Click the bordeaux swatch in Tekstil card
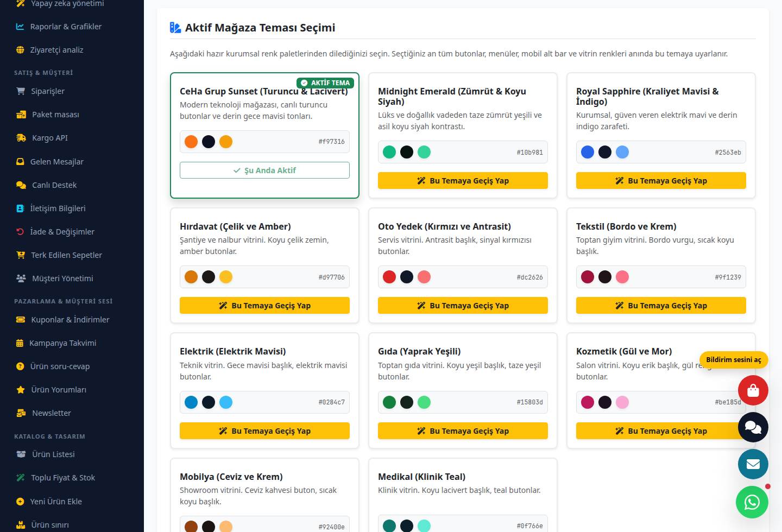782x532 pixels. (588, 277)
